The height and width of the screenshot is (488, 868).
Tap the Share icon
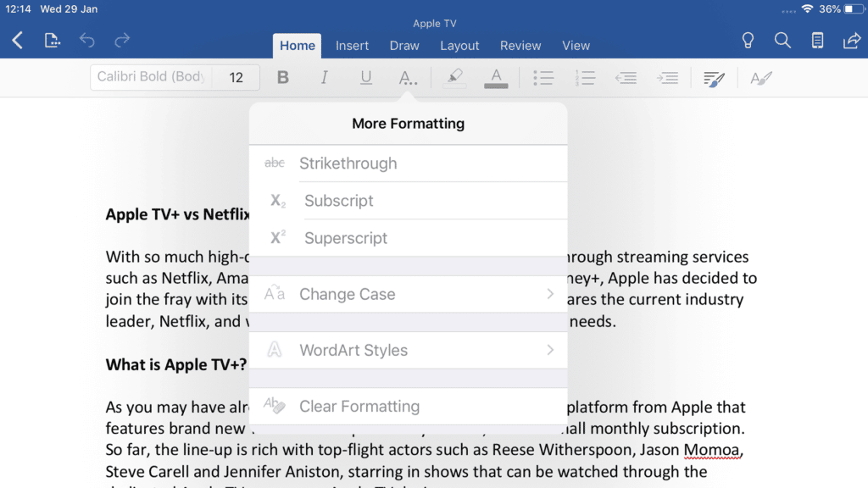point(851,41)
